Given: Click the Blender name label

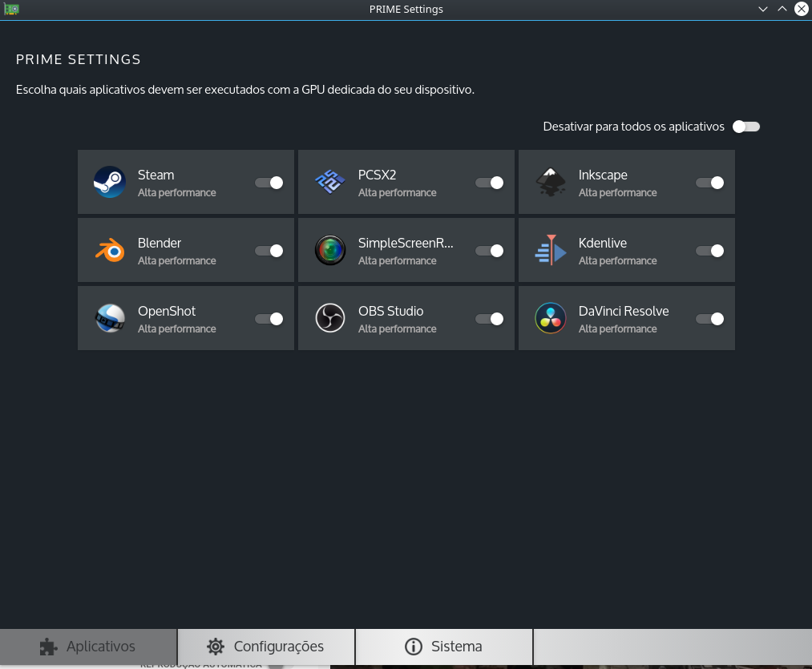Looking at the screenshot, I should point(160,243).
